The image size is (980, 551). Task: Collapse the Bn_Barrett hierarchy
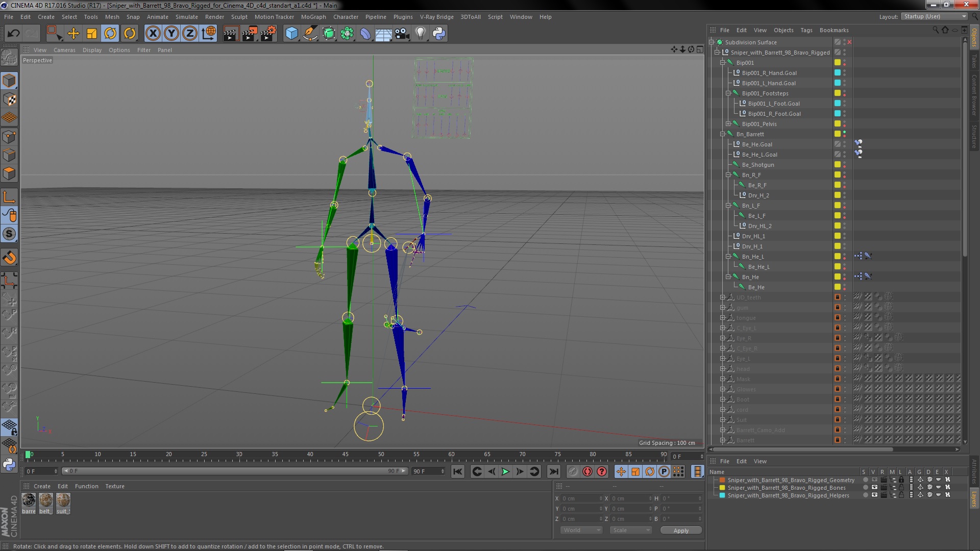723,134
